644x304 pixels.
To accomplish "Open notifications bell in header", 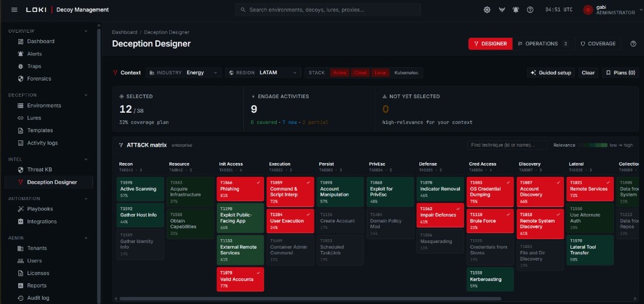I will click(x=516, y=9).
